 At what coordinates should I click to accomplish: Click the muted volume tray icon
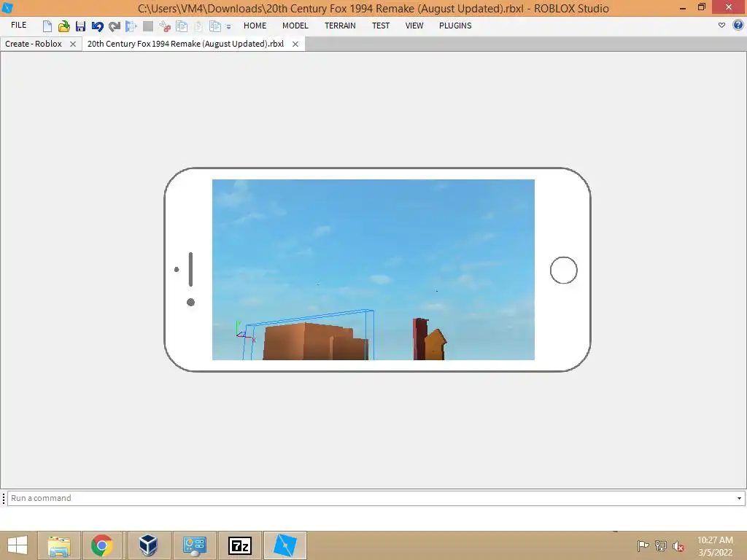[x=678, y=546]
